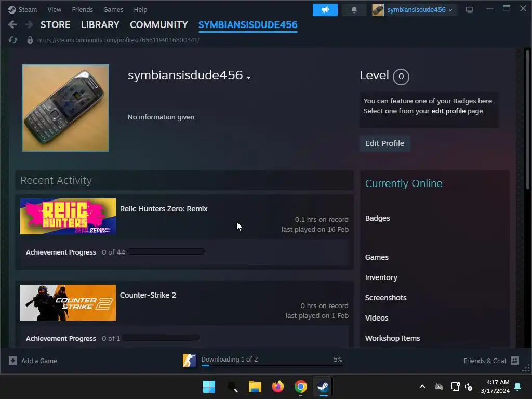Click the Recent Activity heading
Screen dimensions: 532x399
point(56,180)
